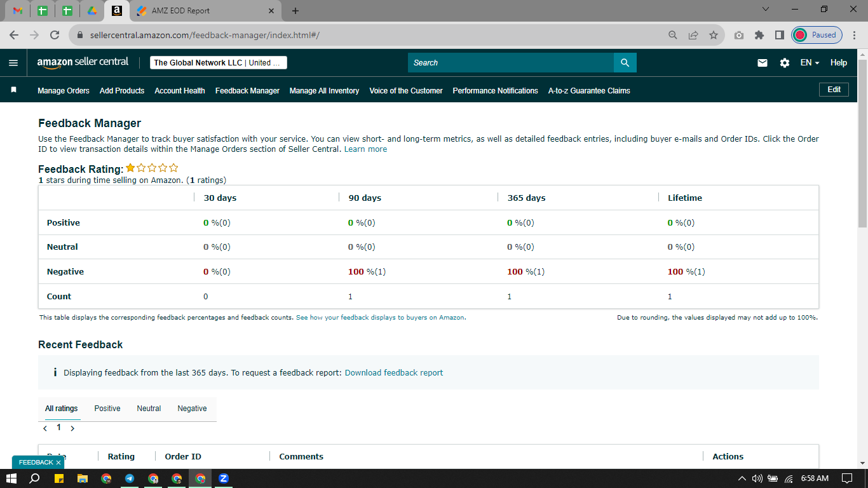Select the Neutral feedback tab
Image resolution: width=868 pixels, height=488 pixels.
149,409
